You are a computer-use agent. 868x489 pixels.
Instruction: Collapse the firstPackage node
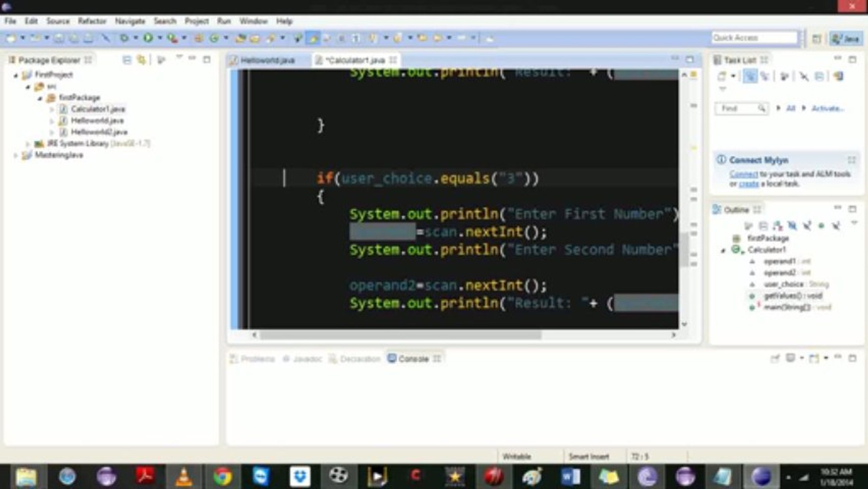pyautogui.click(x=40, y=97)
